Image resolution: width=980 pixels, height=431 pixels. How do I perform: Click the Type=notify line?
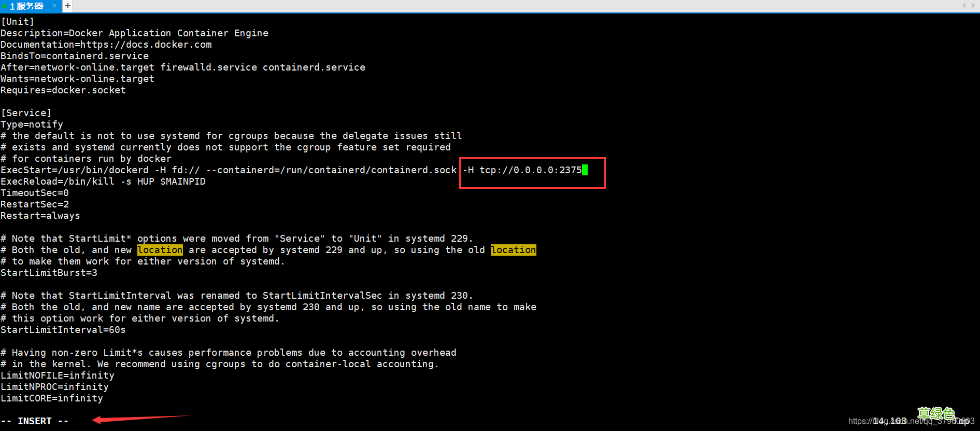[32, 124]
